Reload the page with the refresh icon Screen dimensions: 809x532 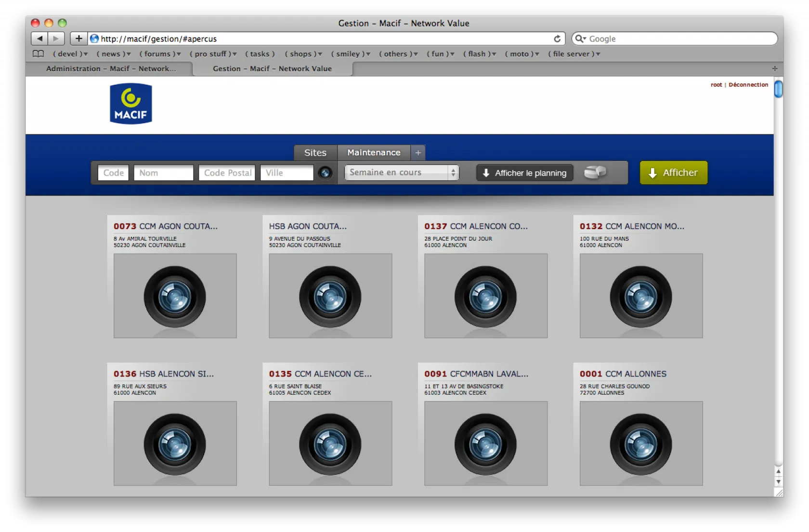[557, 39]
